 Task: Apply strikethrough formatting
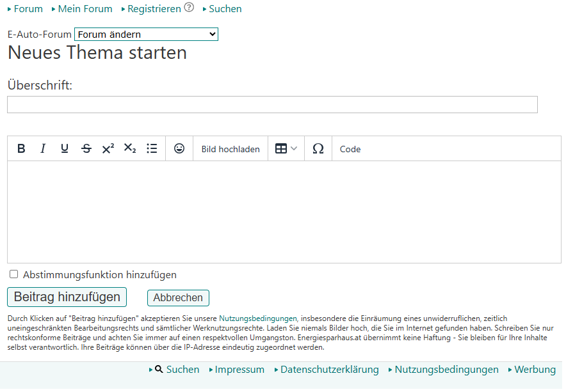(86, 148)
